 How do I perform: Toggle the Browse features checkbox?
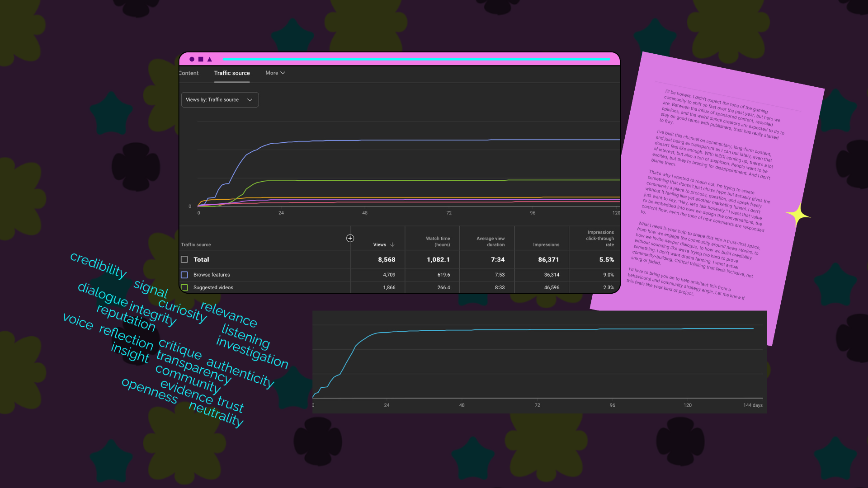(184, 275)
